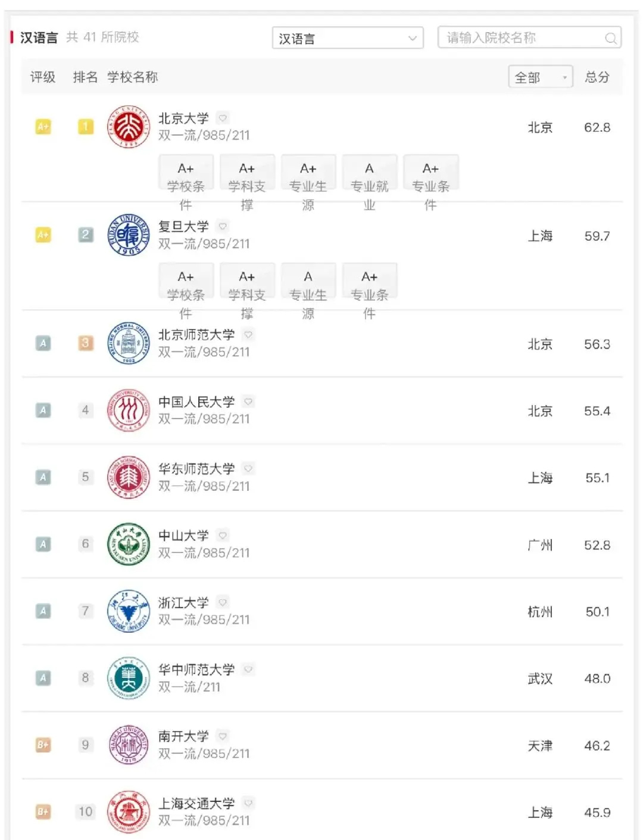Click the search magnifier icon

click(611, 38)
